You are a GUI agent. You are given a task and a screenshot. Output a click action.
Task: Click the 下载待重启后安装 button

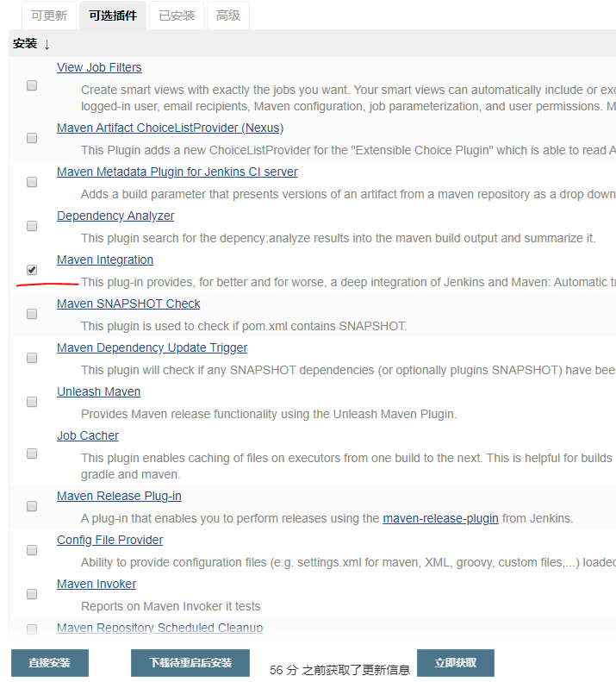pos(190,663)
